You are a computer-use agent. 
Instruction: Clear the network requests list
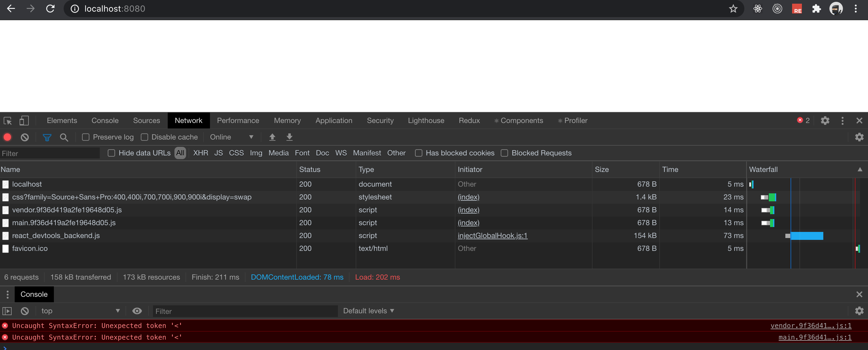pyautogui.click(x=24, y=137)
